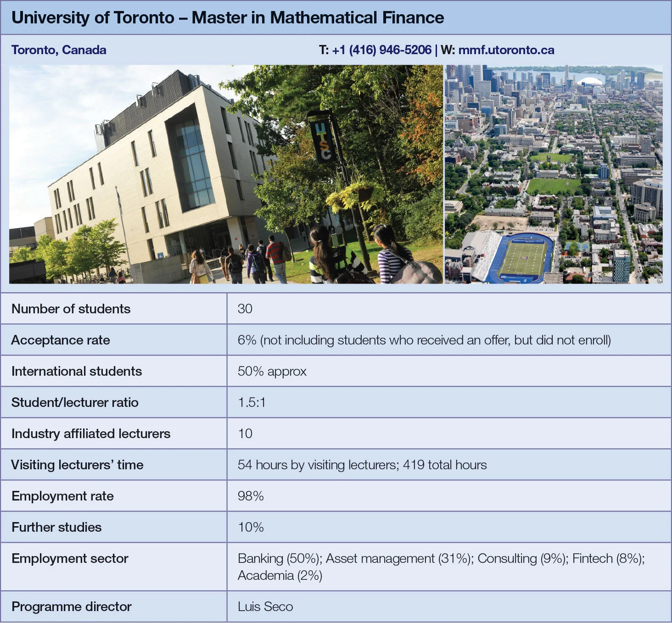Click the Employment rate label
Image resolution: width=672 pixels, height=623 pixels.
pos(62,496)
